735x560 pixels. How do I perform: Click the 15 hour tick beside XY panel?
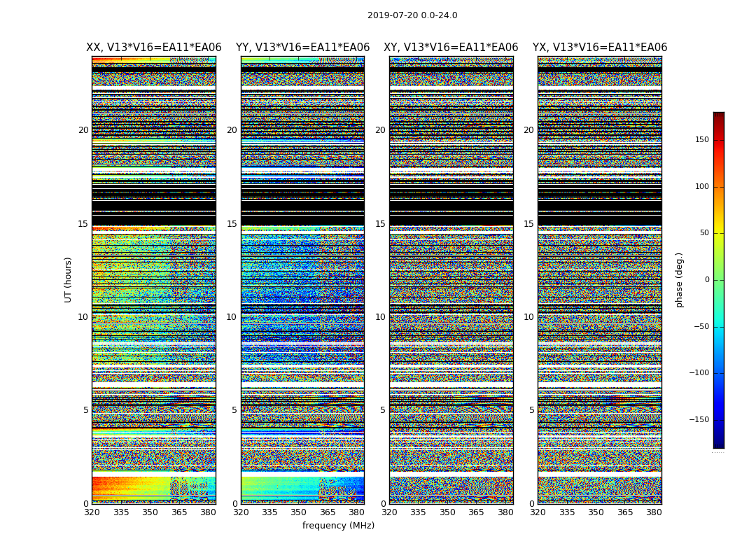click(381, 224)
